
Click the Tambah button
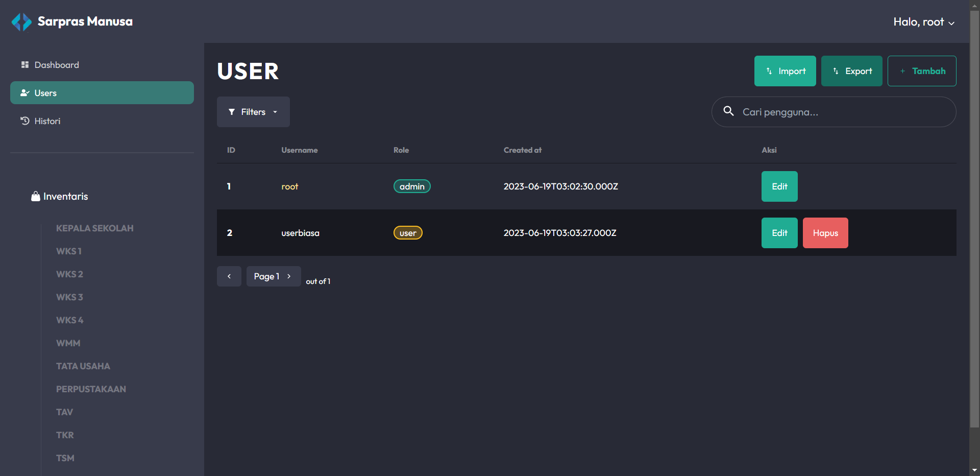[922, 71]
